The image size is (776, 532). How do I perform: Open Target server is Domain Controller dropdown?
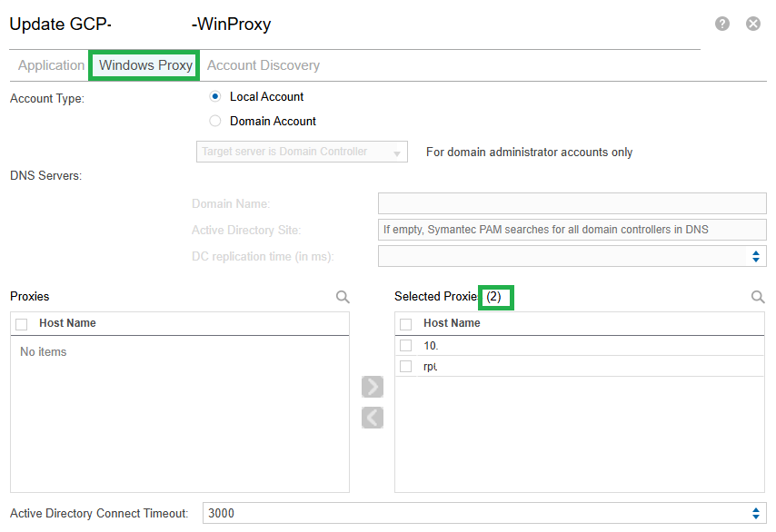(302, 153)
